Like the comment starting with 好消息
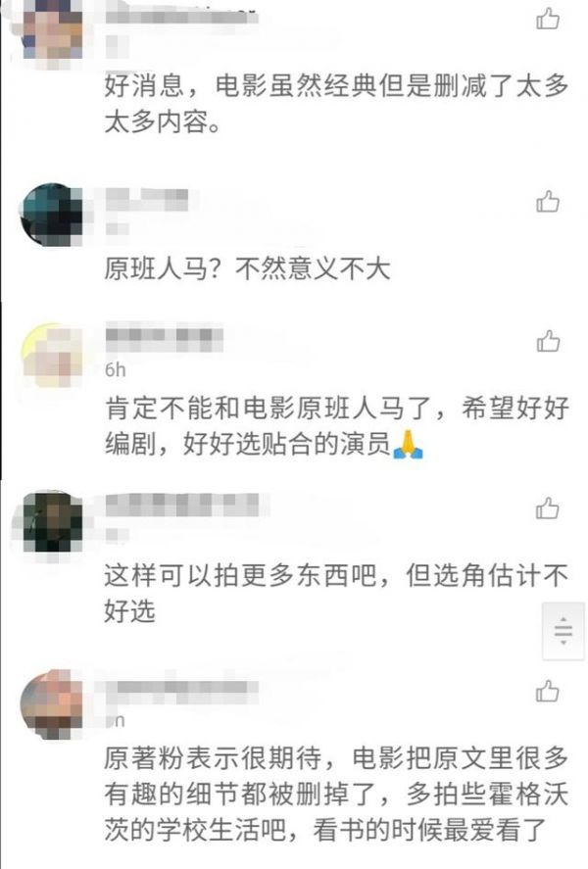 click(x=548, y=19)
